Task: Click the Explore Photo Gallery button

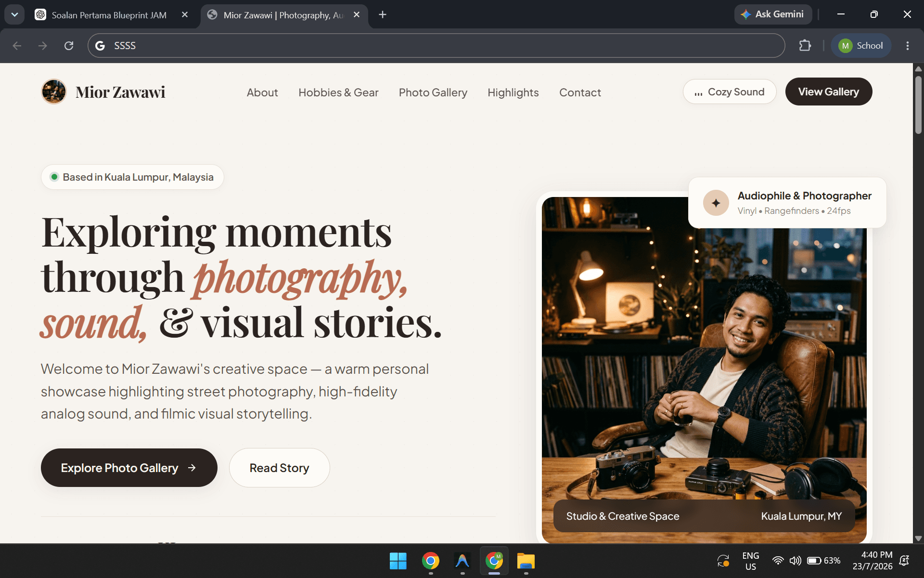Action: [x=129, y=468]
